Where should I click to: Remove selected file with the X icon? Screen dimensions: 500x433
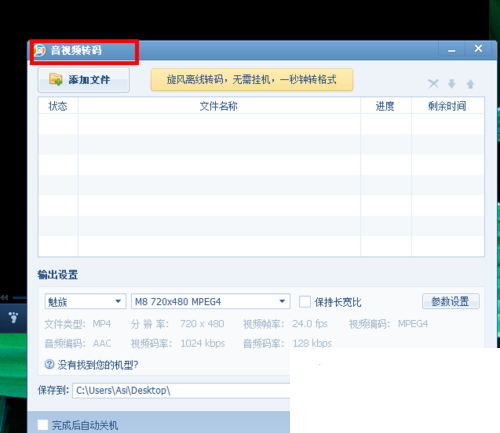click(x=433, y=84)
